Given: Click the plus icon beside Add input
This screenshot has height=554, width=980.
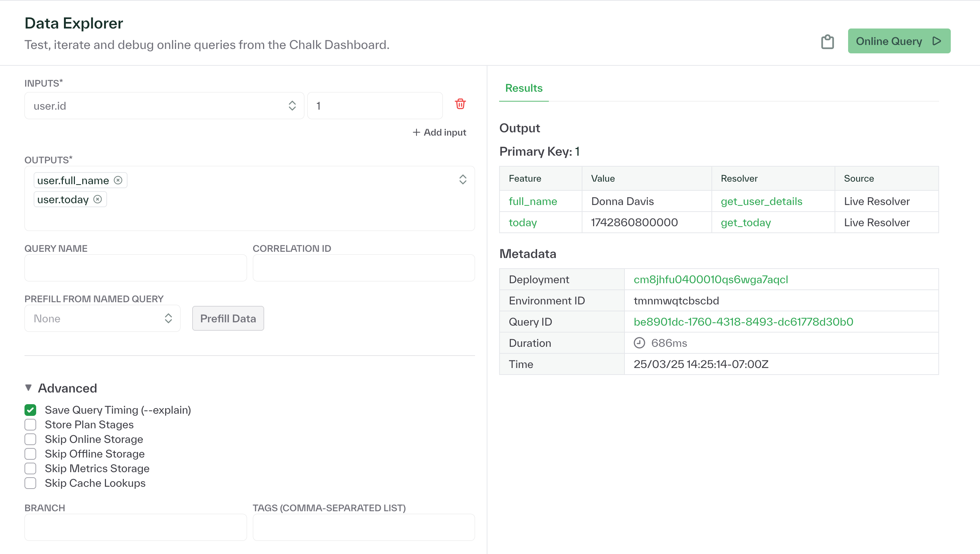Looking at the screenshot, I should click(416, 132).
